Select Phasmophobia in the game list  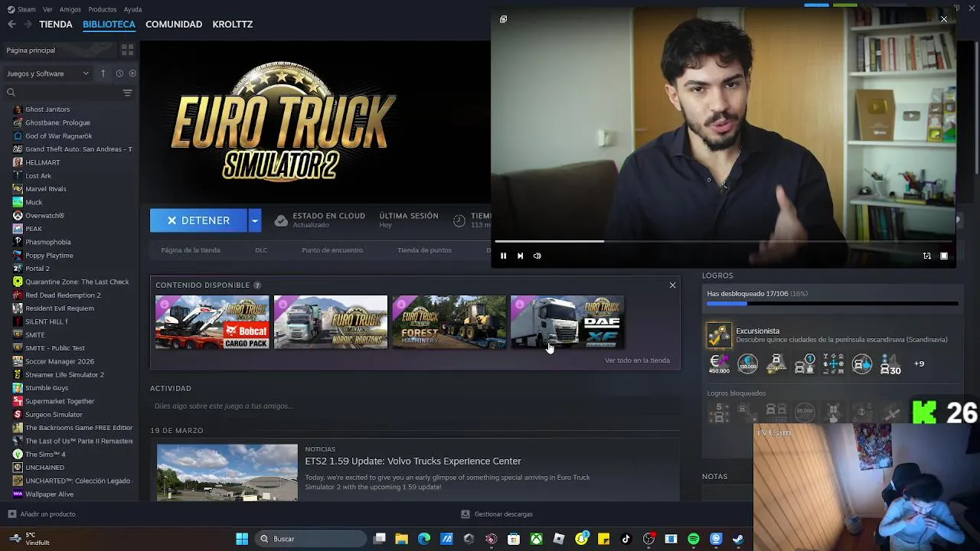click(x=48, y=242)
